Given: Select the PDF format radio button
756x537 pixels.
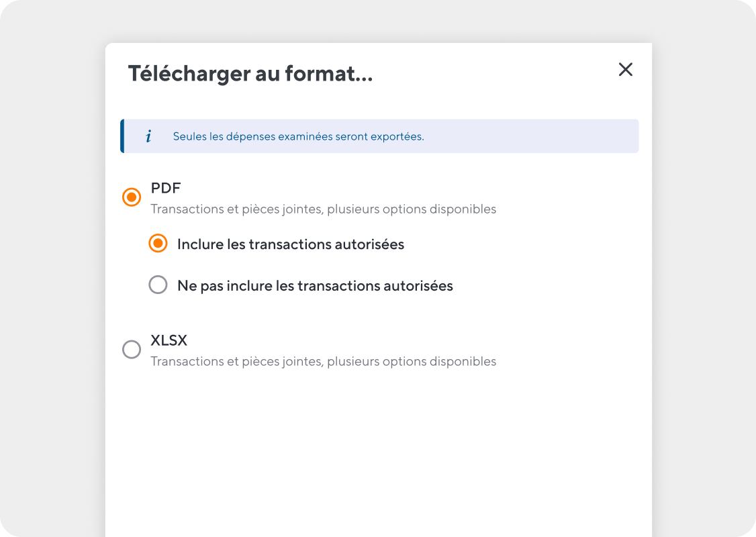Looking at the screenshot, I should click(x=132, y=197).
